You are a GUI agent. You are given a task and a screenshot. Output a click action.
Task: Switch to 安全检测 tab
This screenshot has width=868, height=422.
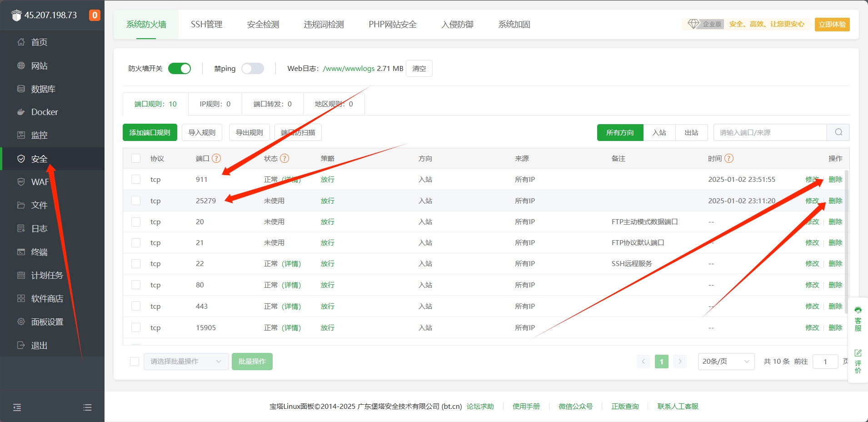[263, 24]
